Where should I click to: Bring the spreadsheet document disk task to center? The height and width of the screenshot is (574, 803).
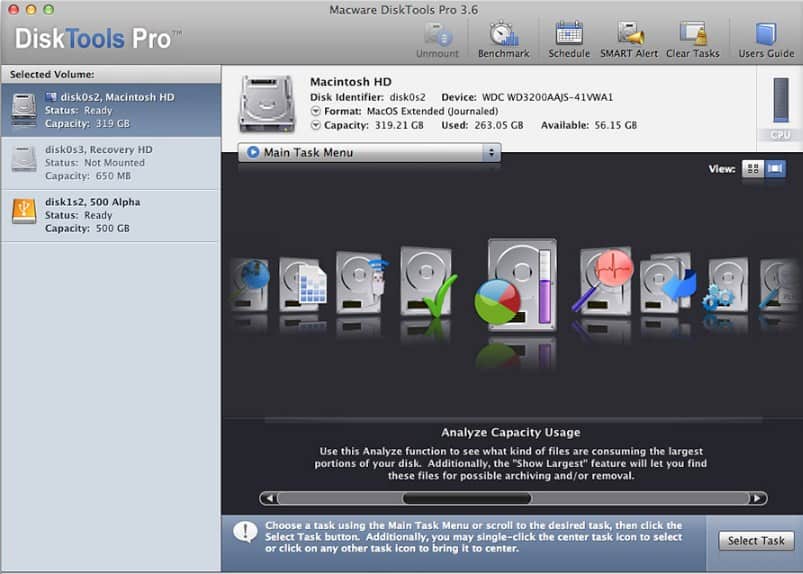tap(303, 284)
